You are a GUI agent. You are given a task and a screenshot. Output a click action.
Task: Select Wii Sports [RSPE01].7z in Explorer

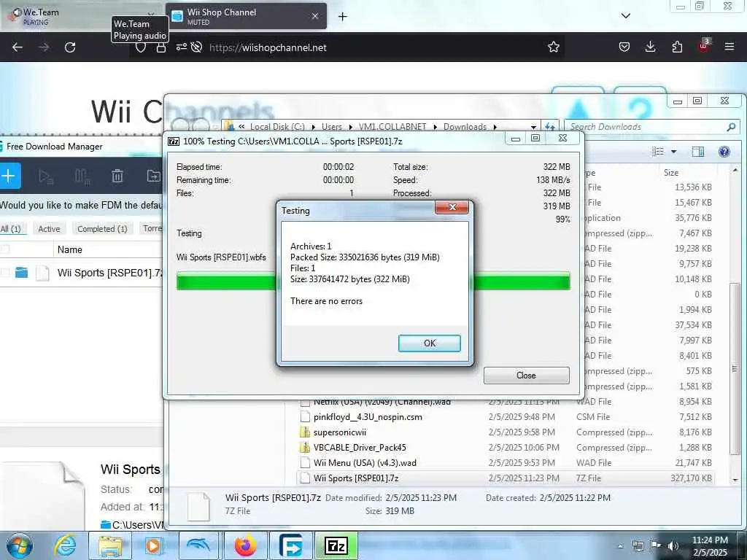coord(356,478)
